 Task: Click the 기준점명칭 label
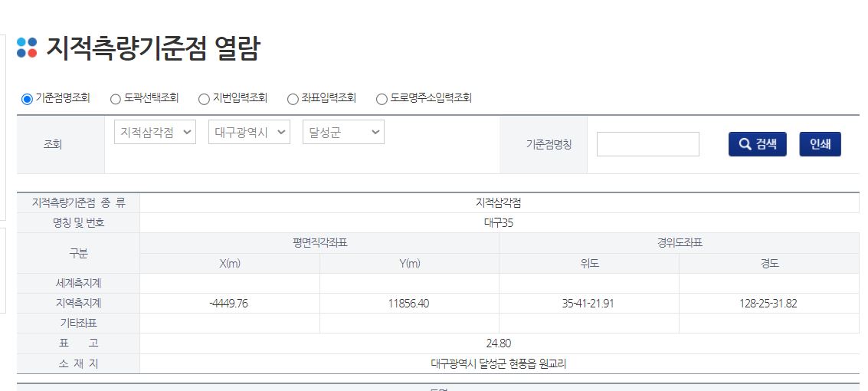(549, 145)
